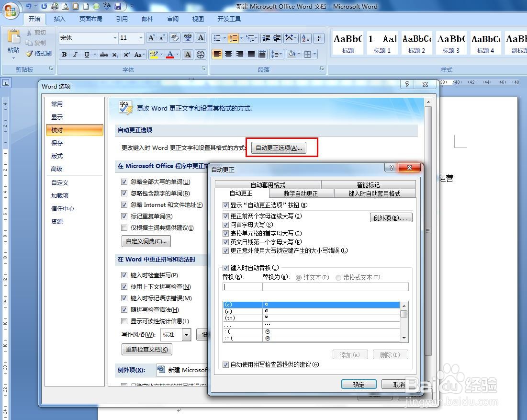
Task: Click the Center alignment icon
Action: pyautogui.click(x=228, y=54)
